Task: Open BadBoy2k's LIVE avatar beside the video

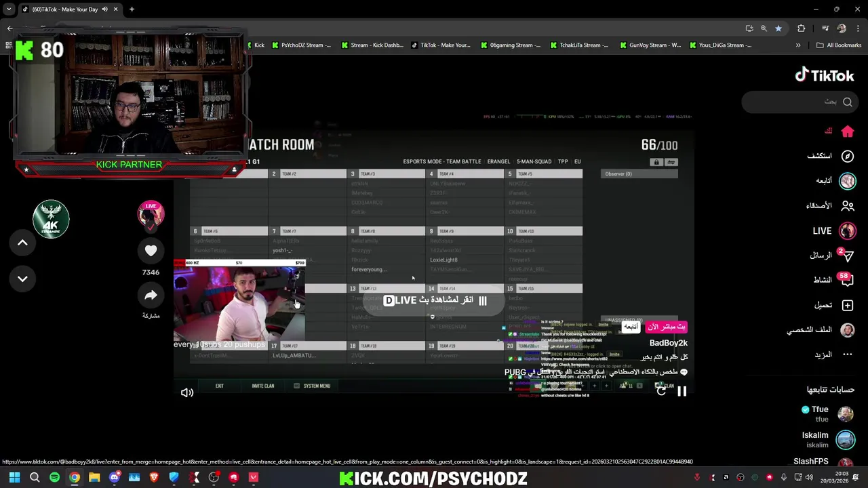Action: pyautogui.click(x=151, y=214)
